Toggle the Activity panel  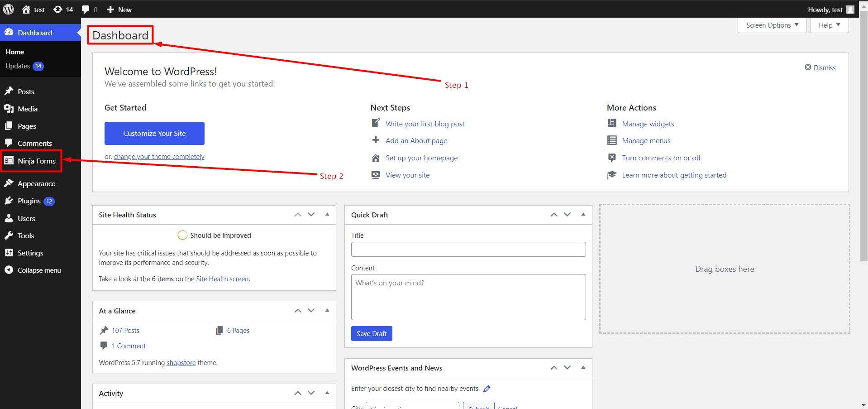(327, 393)
